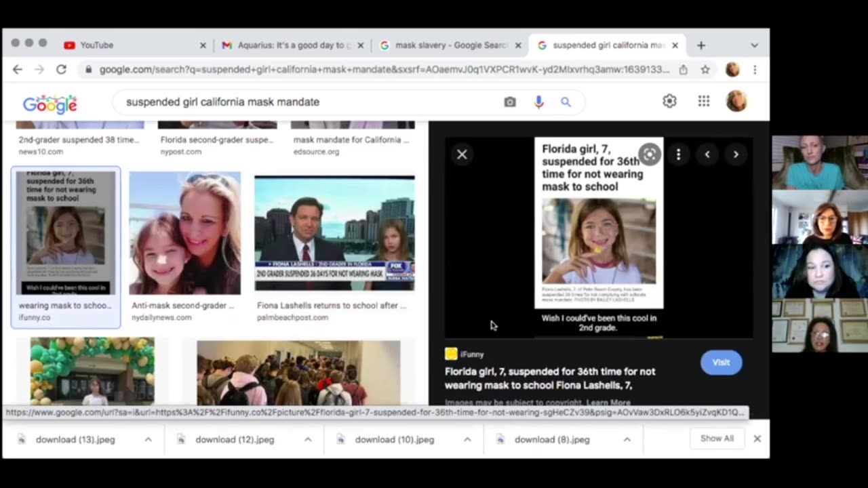The width and height of the screenshot is (868, 488).
Task: Click the Visit button
Action: [x=721, y=363]
